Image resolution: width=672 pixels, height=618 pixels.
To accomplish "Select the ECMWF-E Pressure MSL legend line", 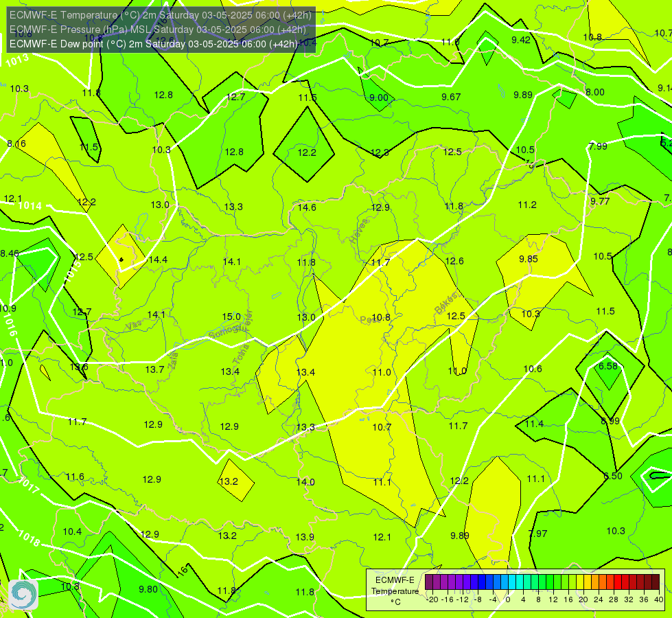I will [x=158, y=30].
